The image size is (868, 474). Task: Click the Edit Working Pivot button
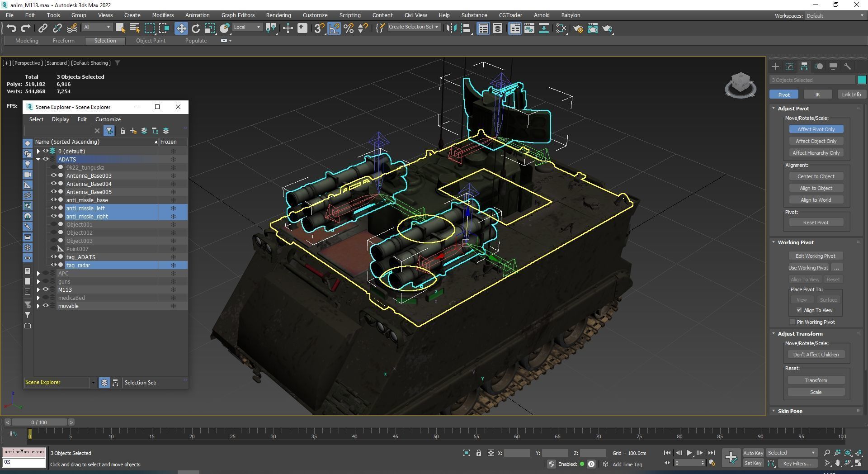coord(816,256)
